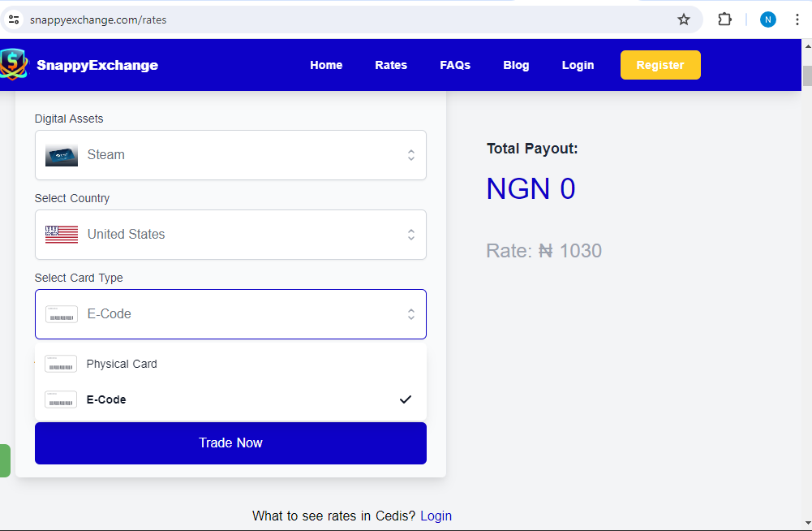Click the Digital Assets label
This screenshot has width=812, height=531.
point(69,119)
